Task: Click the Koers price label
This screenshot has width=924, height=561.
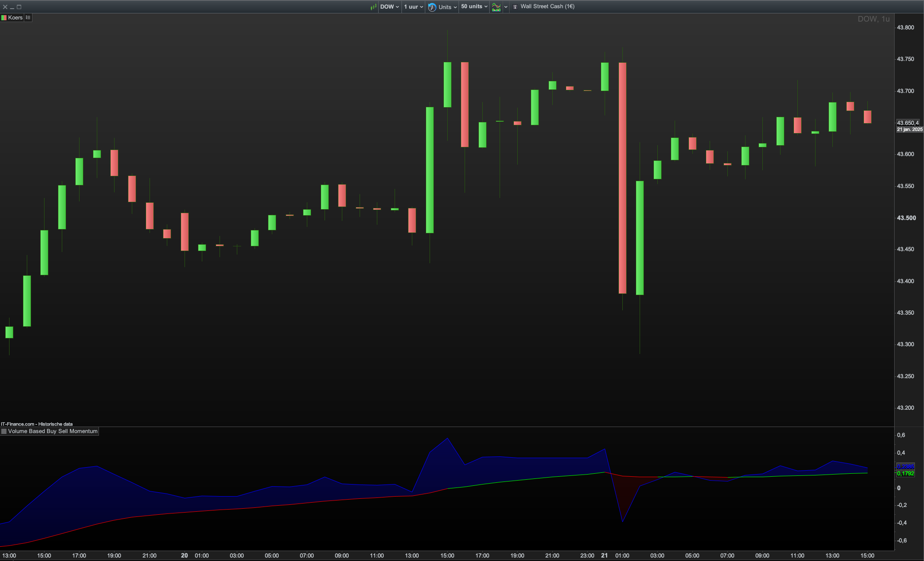Action: coord(15,18)
